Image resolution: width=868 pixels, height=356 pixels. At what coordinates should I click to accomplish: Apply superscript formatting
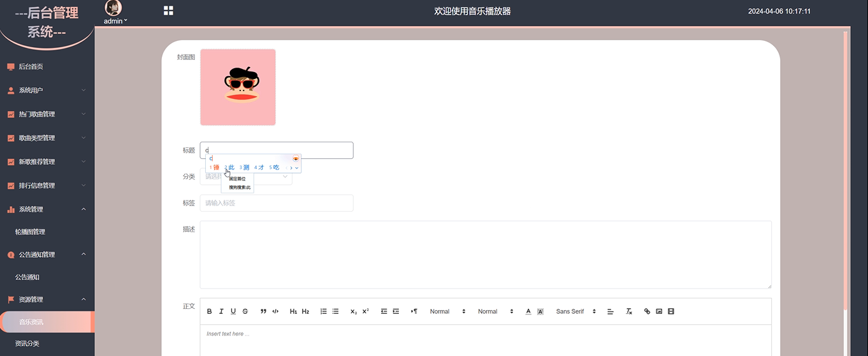click(x=365, y=311)
